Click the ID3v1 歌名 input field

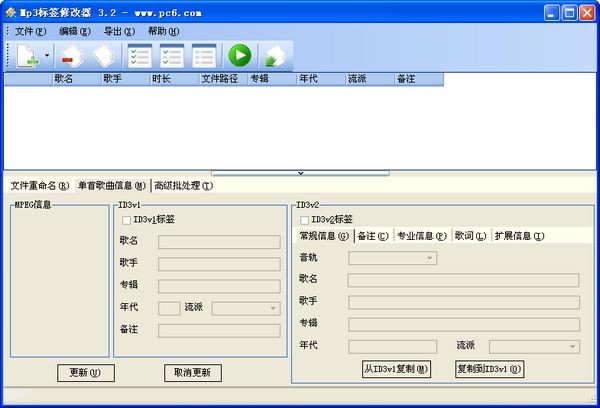coord(219,242)
